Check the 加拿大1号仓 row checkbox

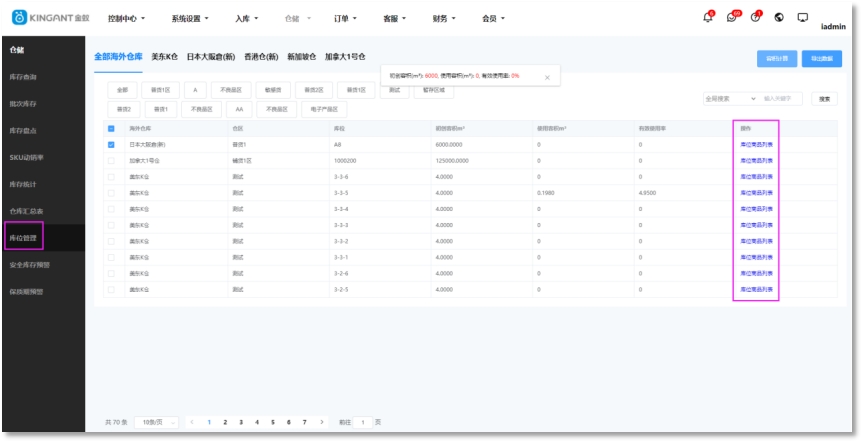click(x=111, y=161)
